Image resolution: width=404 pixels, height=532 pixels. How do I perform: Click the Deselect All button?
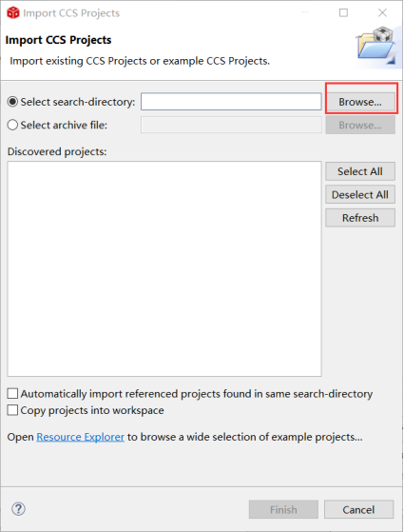pos(360,195)
